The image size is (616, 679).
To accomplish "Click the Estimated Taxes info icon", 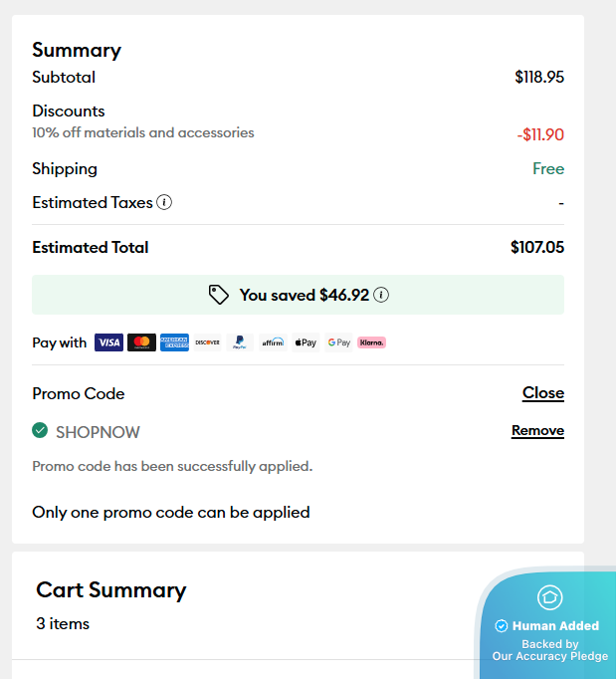I will 165,202.
